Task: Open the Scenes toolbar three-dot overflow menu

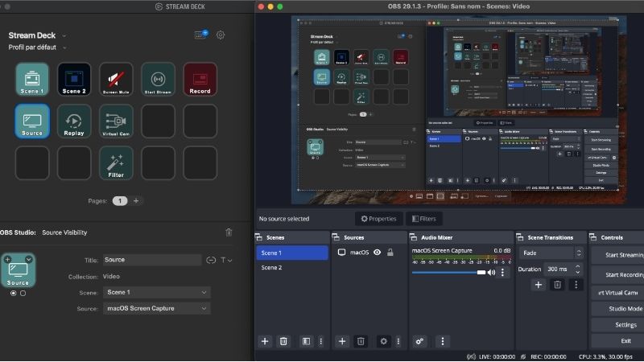Action: (x=320, y=341)
